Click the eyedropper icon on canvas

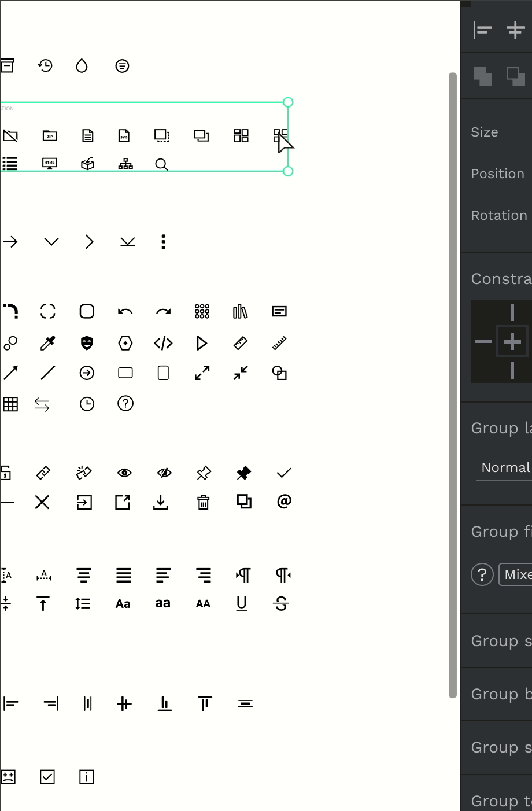(48, 343)
